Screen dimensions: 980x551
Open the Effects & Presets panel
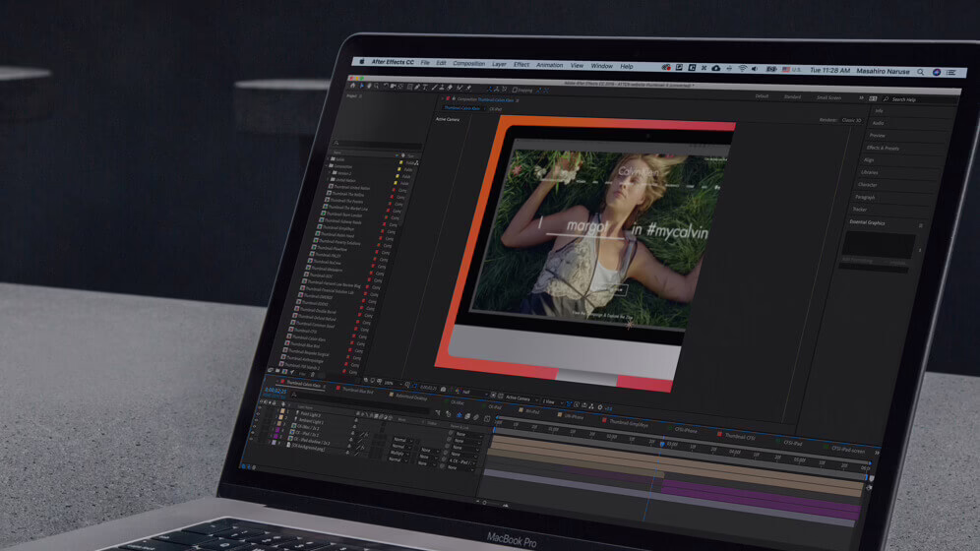click(883, 148)
